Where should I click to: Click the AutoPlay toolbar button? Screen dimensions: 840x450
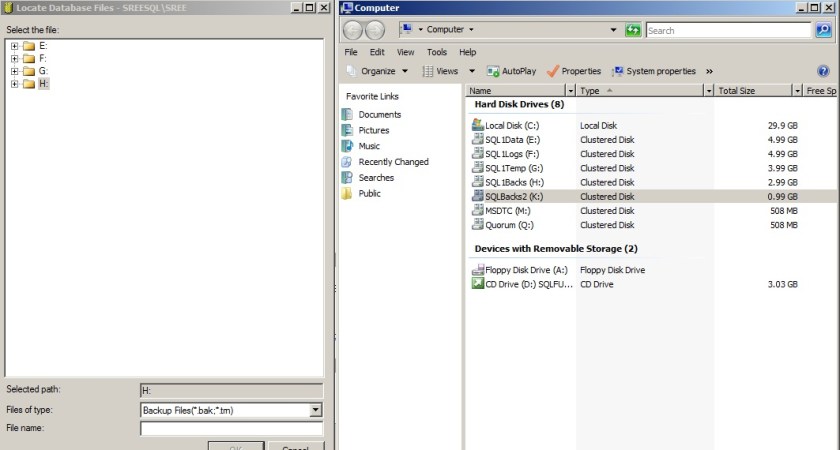511,71
